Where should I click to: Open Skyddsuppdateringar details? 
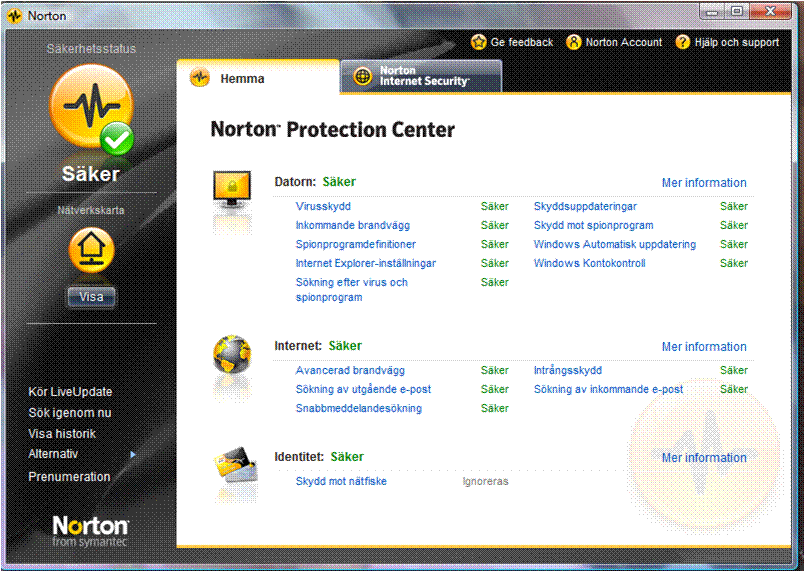point(585,206)
